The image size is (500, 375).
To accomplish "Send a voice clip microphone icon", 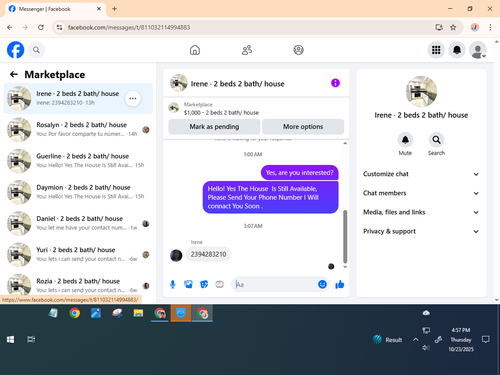I will point(173,284).
